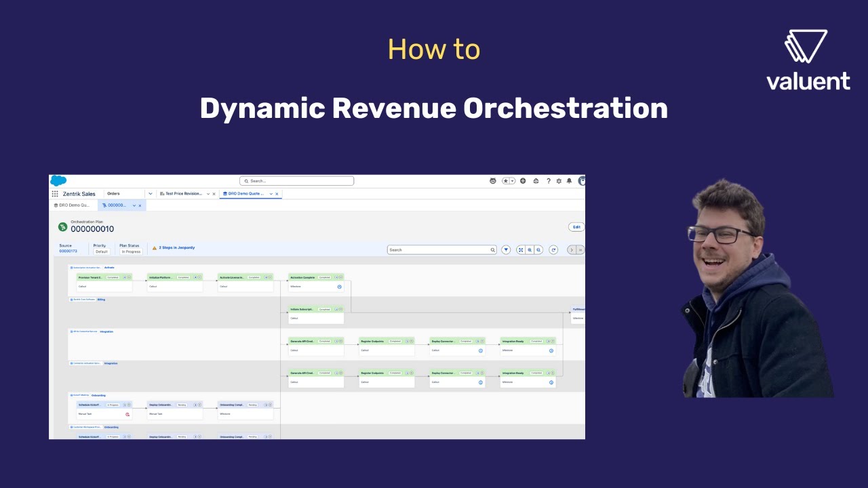This screenshot has height=488, width=868.
Task: Open the Favorites star icon
Action: [x=506, y=181]
